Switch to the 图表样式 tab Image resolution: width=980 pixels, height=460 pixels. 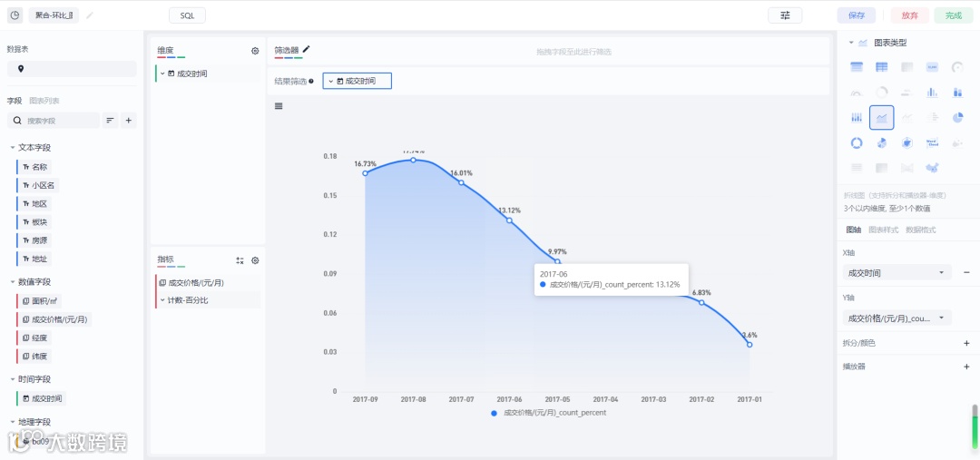(883, 230)
